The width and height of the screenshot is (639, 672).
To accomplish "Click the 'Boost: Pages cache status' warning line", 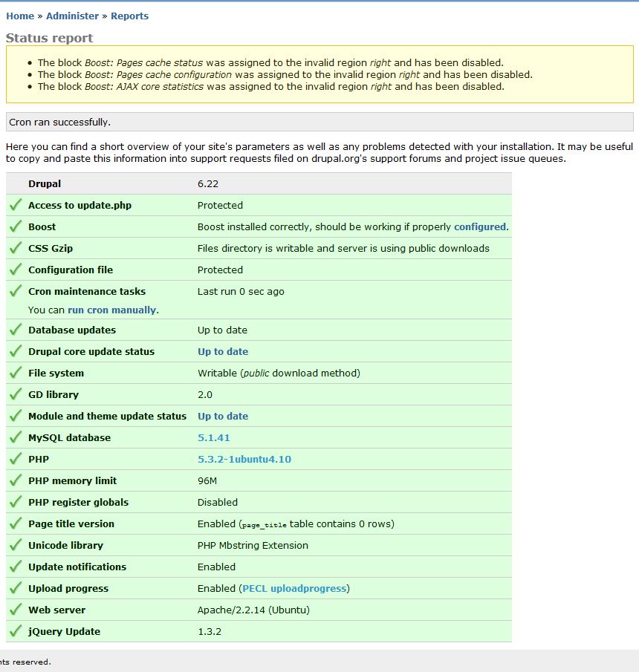I will pyautogui.click(x=270, y=62).
